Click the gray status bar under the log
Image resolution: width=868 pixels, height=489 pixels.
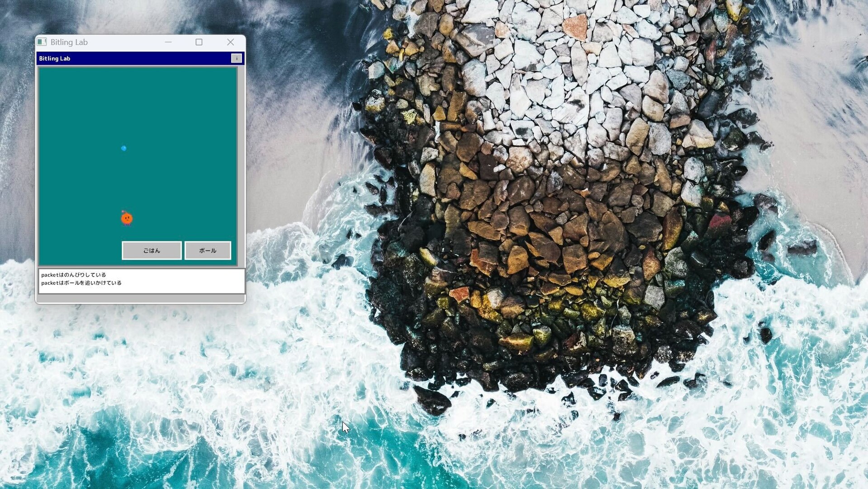140,298
